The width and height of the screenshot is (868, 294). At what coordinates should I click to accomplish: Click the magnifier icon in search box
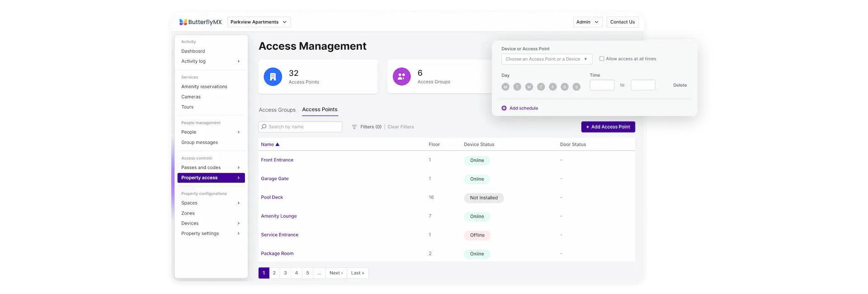pyautogui.click(x=264, y=126)
